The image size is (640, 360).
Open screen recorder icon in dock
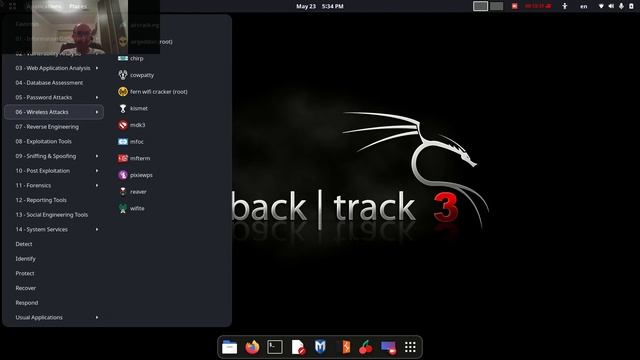point(388,347)
